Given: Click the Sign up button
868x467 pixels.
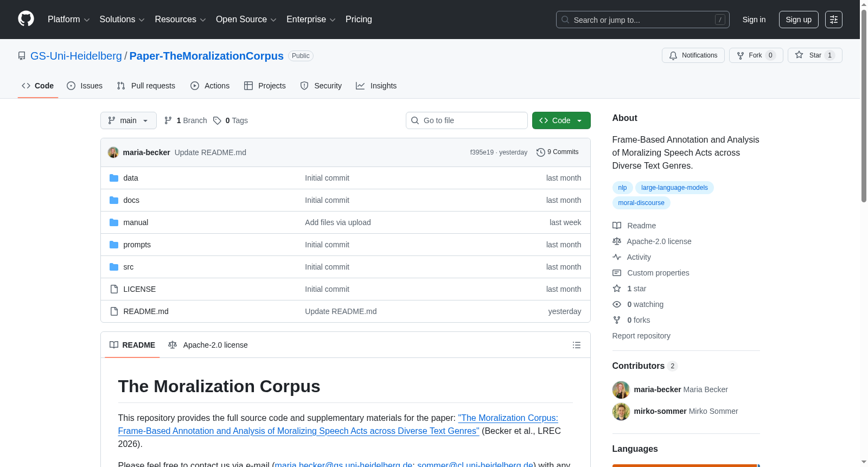Looking at the screenshot, I should pyautogui.click(x=799, y=20).
